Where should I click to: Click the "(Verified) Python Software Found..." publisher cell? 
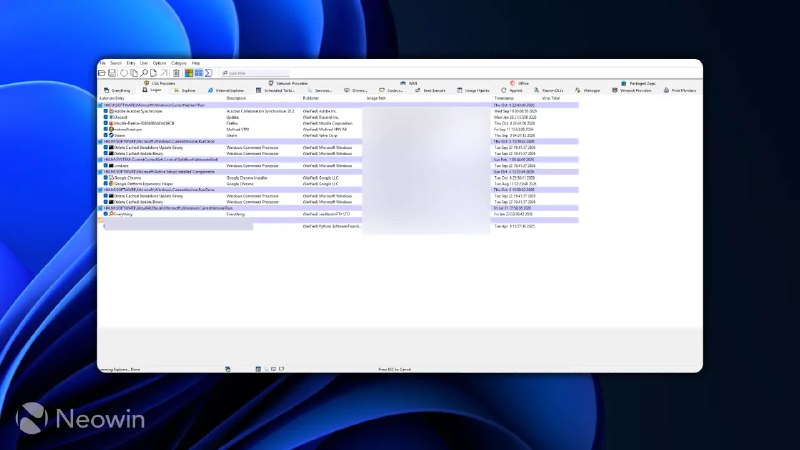332,226
